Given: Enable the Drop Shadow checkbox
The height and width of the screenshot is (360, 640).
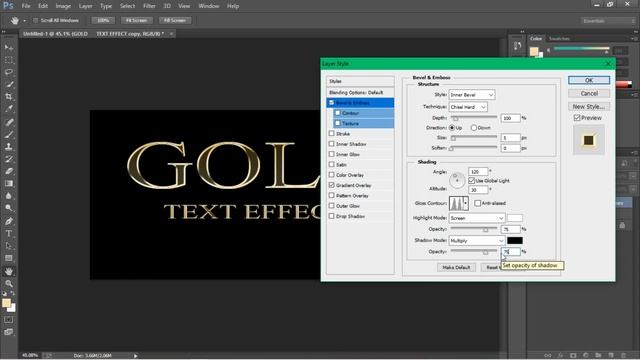Looking at the screenshot, I should pos(331,216).
